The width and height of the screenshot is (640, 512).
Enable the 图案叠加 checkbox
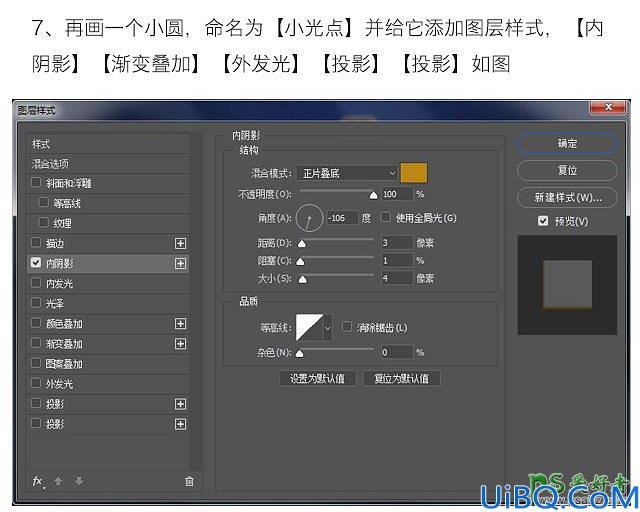pyautogui.click(x=36, y=363)
